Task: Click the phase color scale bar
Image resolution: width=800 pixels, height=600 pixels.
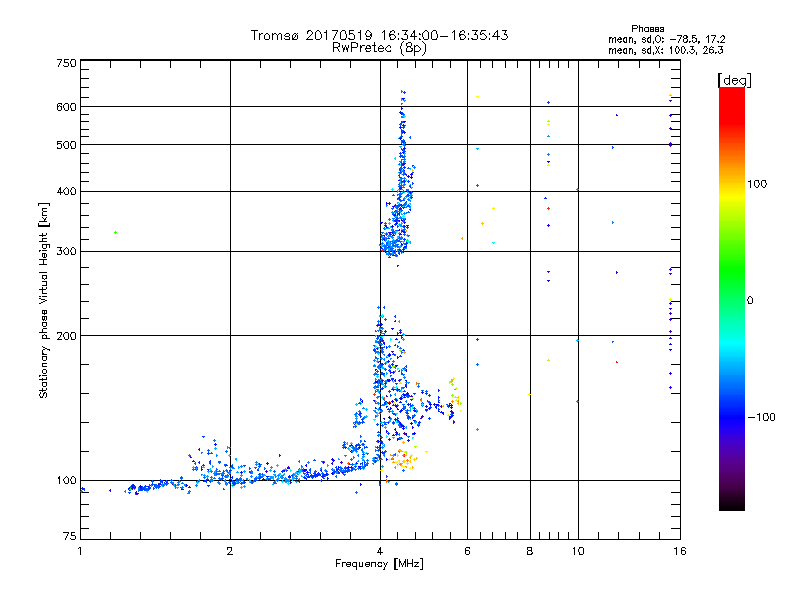Action: [732, 299]
